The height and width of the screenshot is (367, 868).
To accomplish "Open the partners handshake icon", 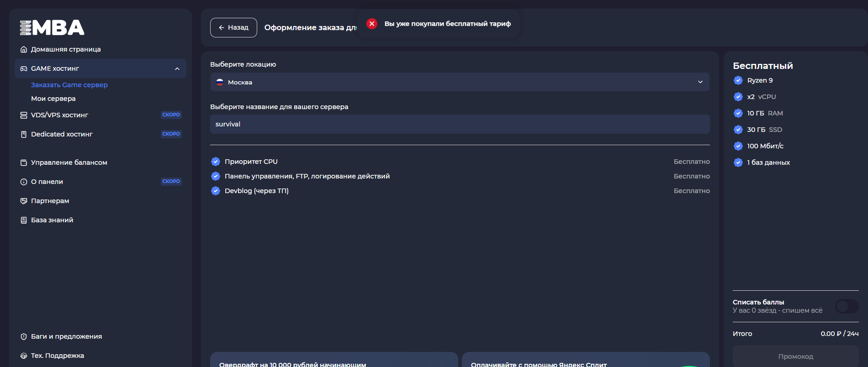I will pos(24,201).
